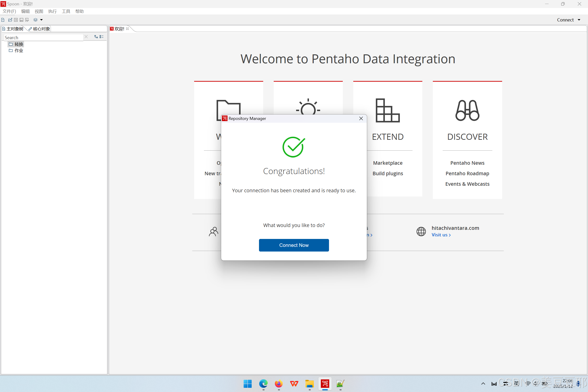
Task: Collapse all tree nodes icon
Action: (101, 37)
